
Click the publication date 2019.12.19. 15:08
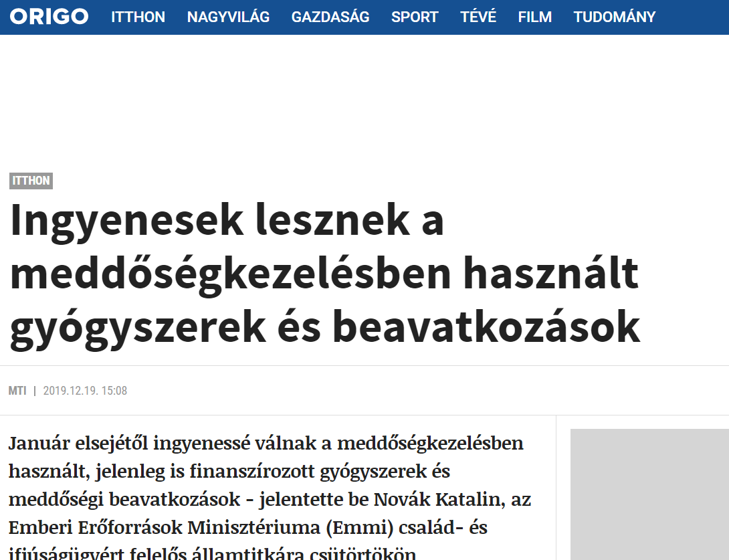pyautogui.click(x=85, y=391)
